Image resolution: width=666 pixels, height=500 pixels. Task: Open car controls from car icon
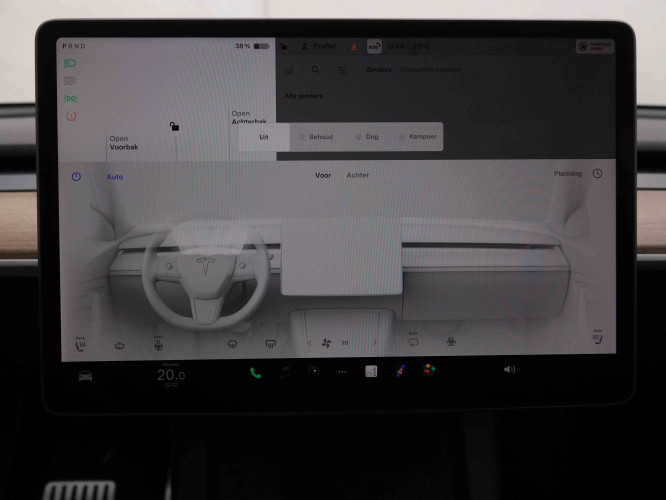[x=85, y=375]
